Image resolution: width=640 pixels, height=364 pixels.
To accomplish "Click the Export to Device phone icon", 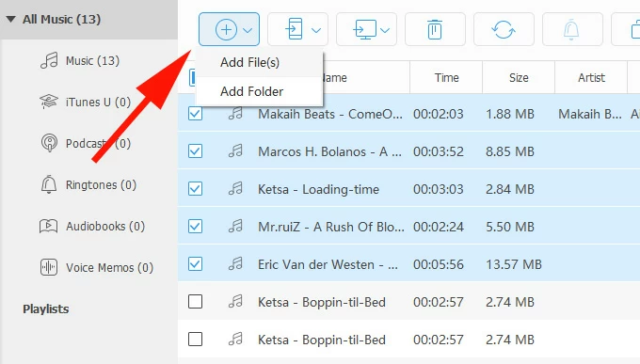I will [x=294, y=29].
